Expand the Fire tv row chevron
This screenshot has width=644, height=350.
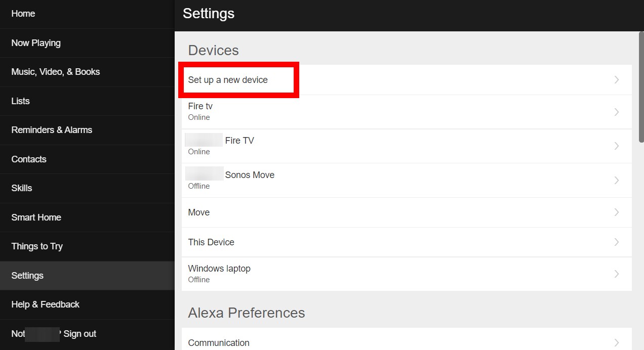pyautogui.click(x=616, y=111)
